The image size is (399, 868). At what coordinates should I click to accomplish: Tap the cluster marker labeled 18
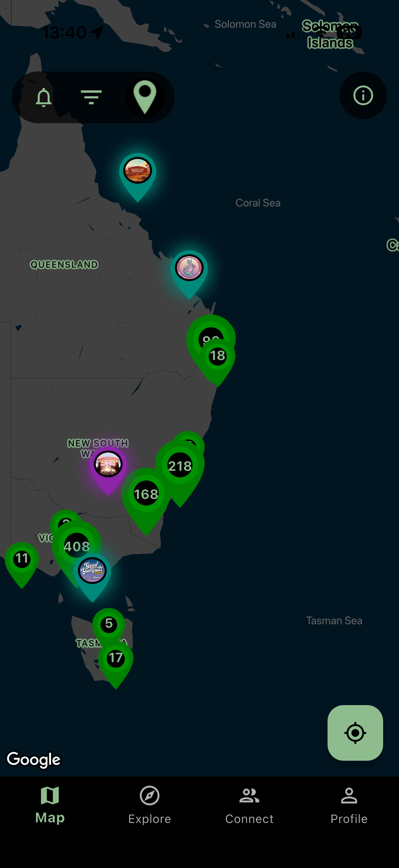[217, 356]
